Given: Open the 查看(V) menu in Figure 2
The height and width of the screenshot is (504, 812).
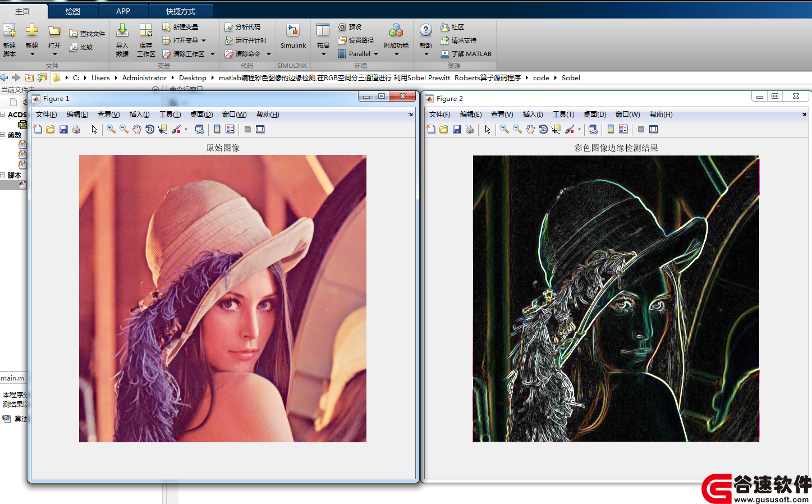Looking at the screenshot, I should 502,114.
